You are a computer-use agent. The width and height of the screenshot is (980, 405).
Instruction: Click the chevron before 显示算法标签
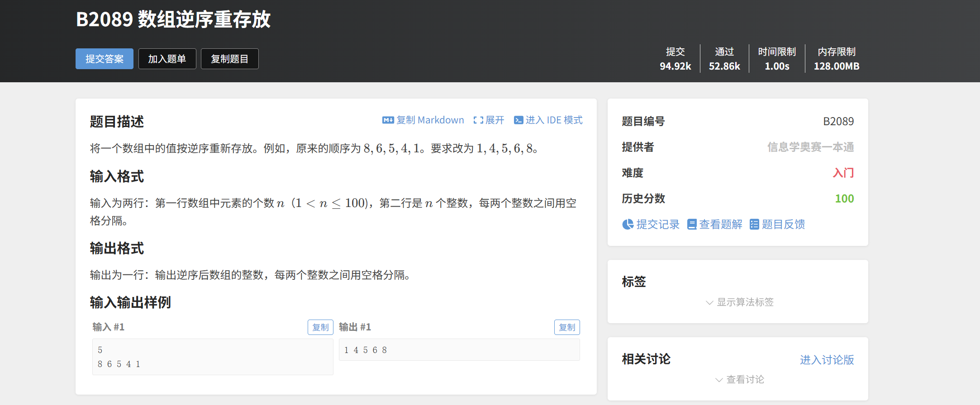point(709,302)
